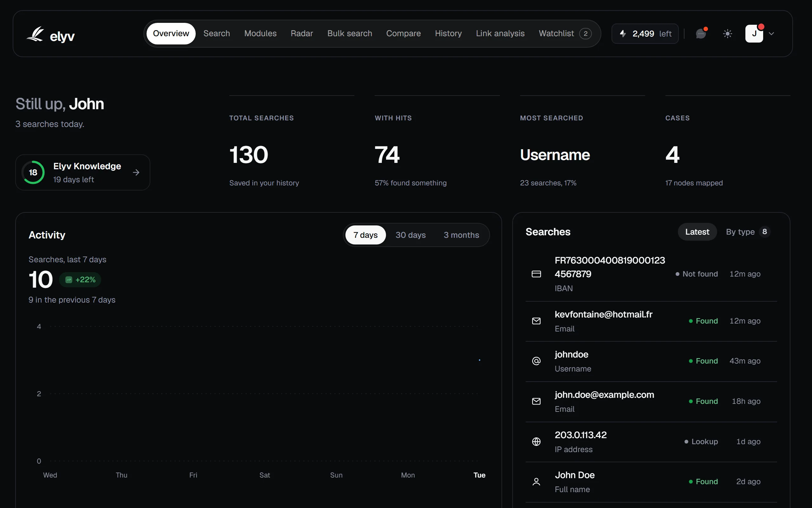Screen dimensions: 812x508
Task: Click the IBAN card icon
Action: (x=536, y=274)
